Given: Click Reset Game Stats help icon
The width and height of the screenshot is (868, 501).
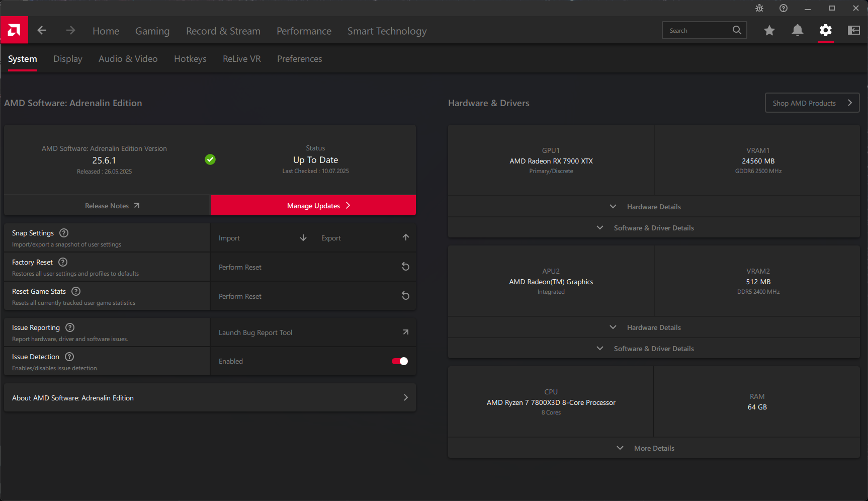Looking at the screenshot, I should (76, 291).
